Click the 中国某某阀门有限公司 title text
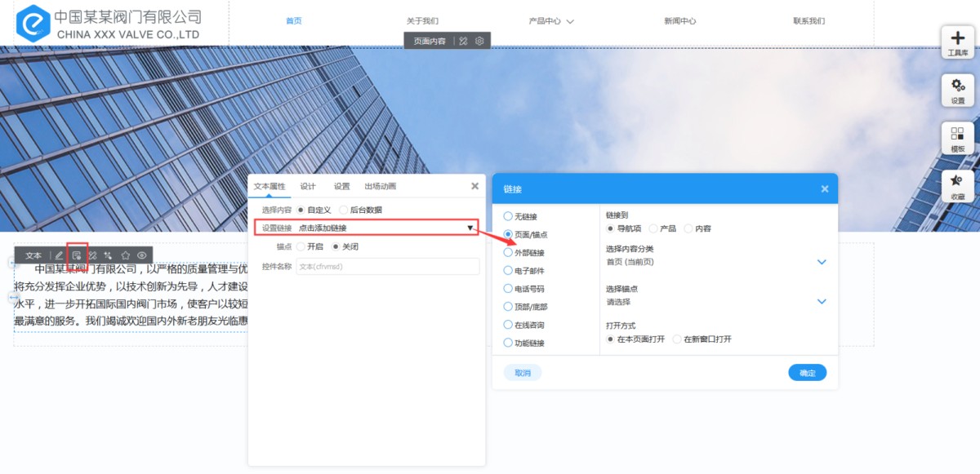The width and height of the screenshot is (980, 474). [127, 16]
